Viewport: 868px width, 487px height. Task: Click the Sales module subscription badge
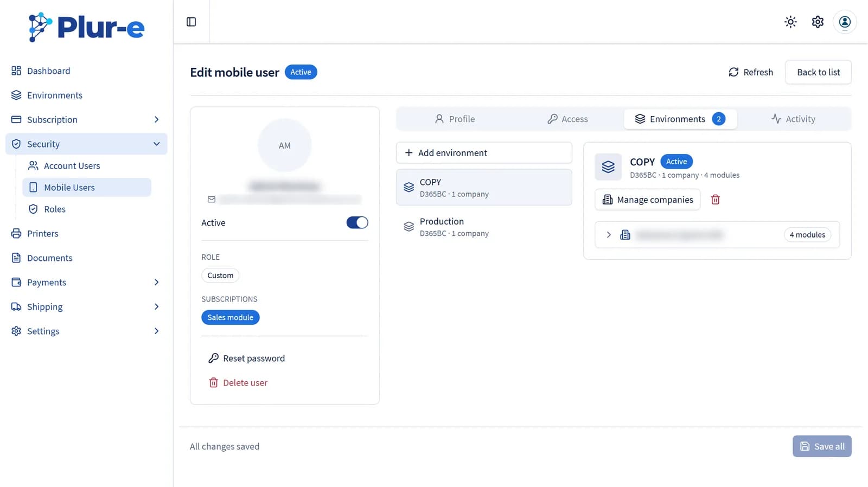231,317
